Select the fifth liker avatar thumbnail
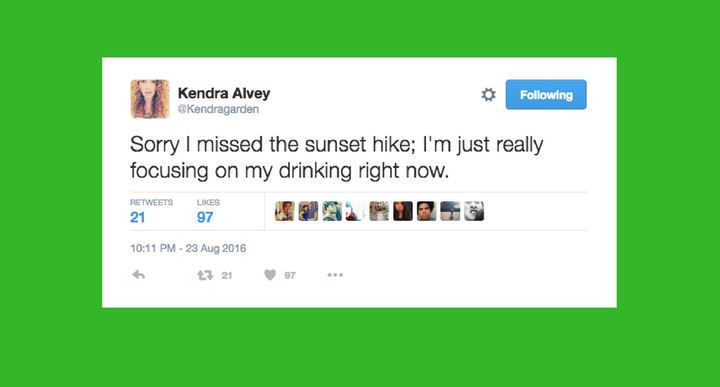The height and width of the screenshot is (387, 720). coord(379,211)
